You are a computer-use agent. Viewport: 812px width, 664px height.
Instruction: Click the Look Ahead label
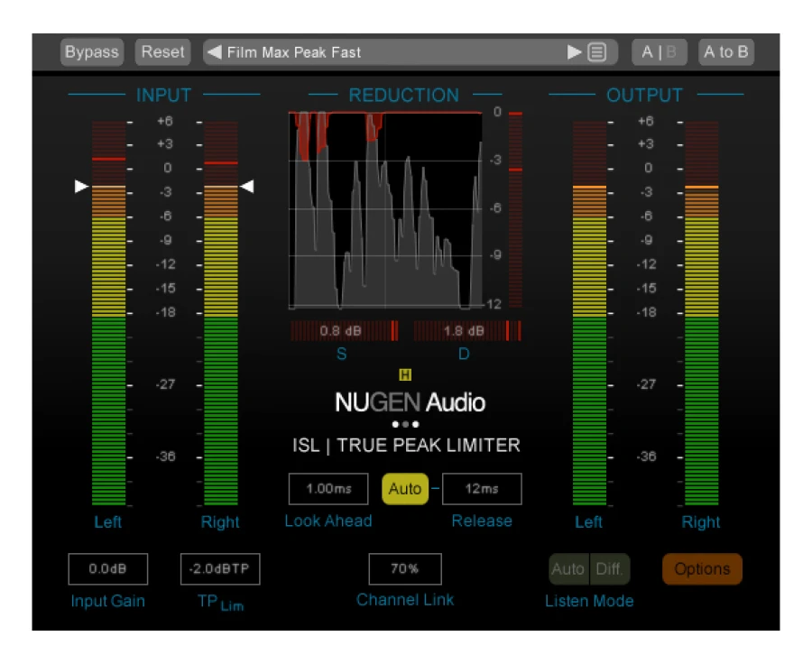pos(328,521)
